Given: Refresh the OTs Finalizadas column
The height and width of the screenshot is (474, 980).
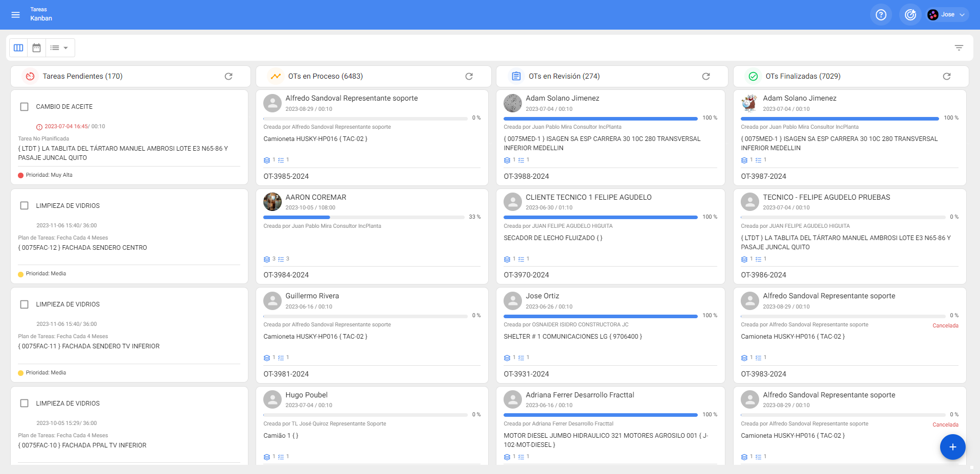Looking at the screenshot, I should [x=946, y=76].
